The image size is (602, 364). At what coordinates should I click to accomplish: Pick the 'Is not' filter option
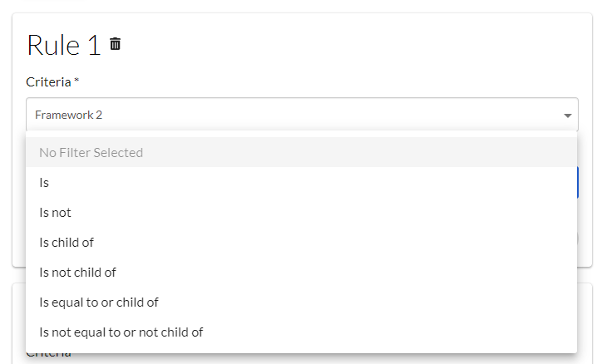[55, 213]
